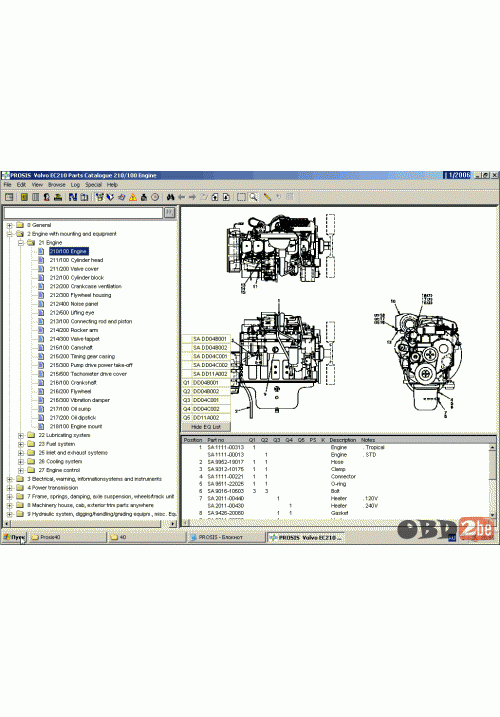
Task: Open the File menu
Action: tap(7, 185)
